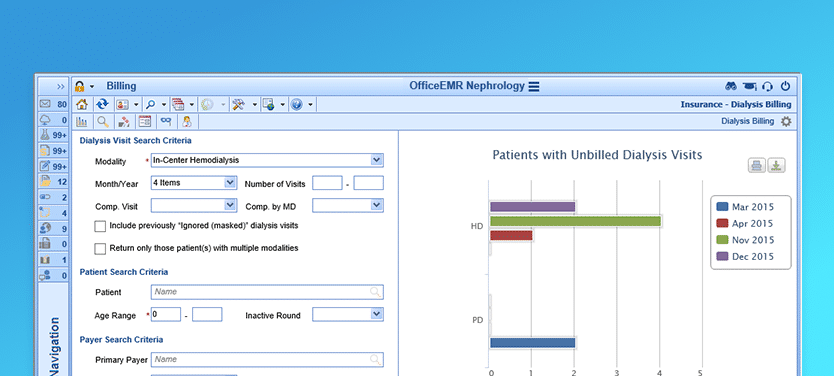Open the Comp. by MD dropdown
Image resolution: width=834 pixels, height=376 pixels.
377,205
